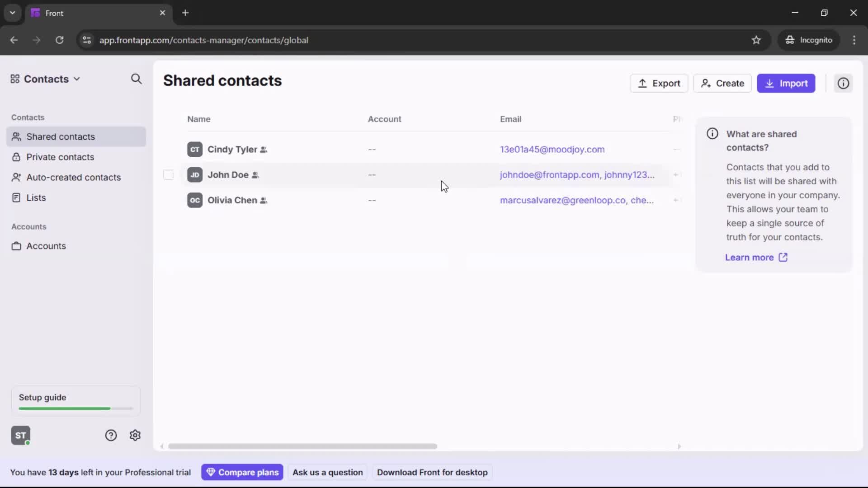
Task: Open Front settings via gear icon
Action: pos(135,435)
